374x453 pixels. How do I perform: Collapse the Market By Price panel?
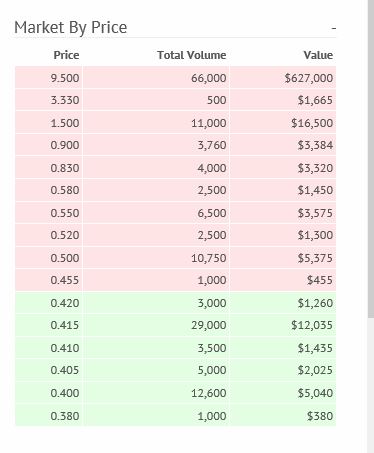334,29
